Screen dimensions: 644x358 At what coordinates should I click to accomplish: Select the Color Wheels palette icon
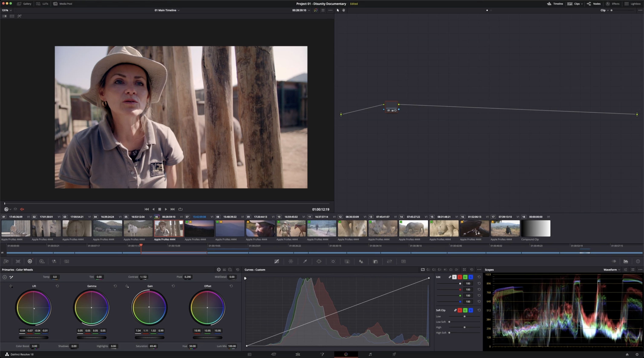click(x=30, y=261)
